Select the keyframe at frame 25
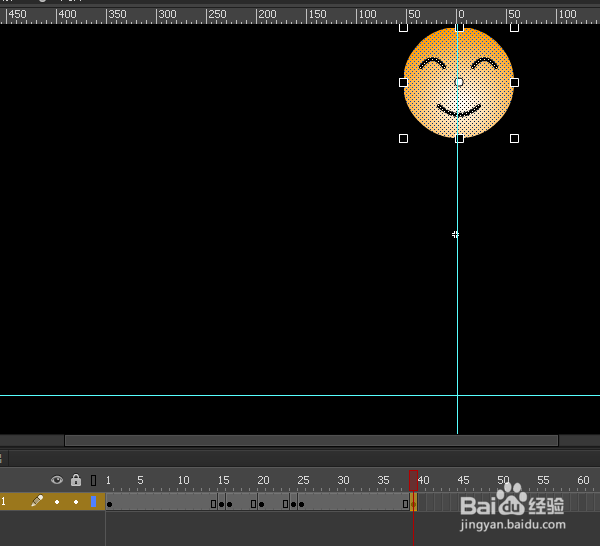Image resolution: width=600 pixels, height=546 pixels. pos(302,504)
